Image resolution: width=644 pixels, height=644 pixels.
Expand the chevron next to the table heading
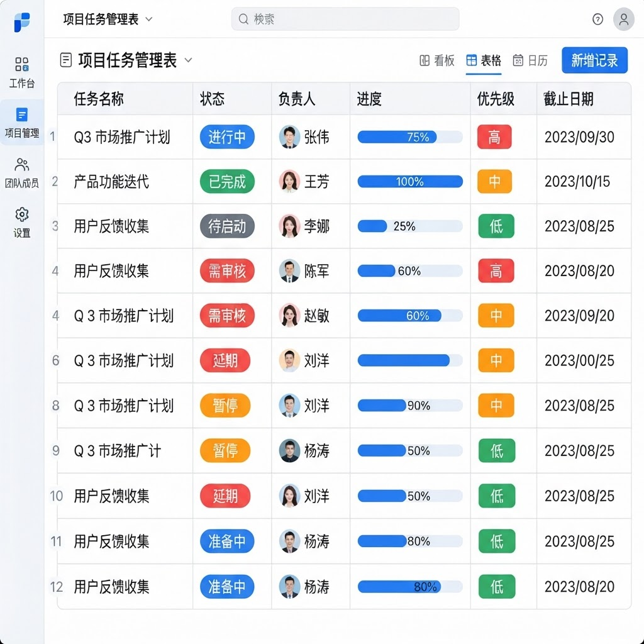click(188, 60)
